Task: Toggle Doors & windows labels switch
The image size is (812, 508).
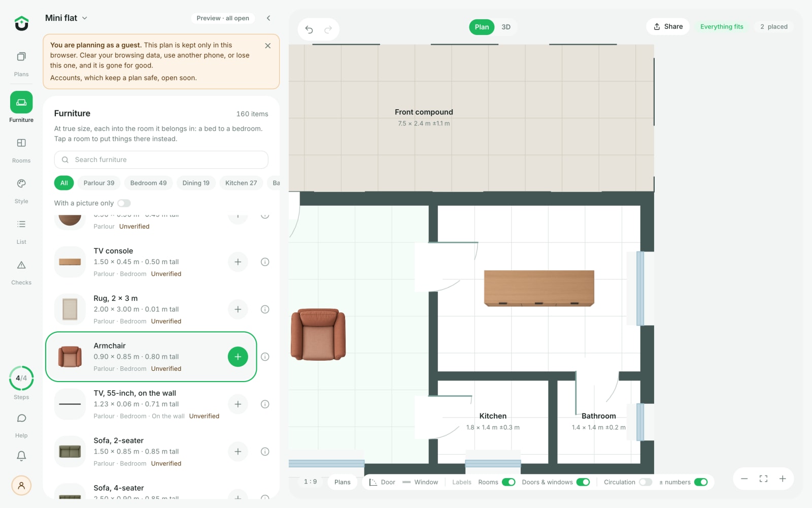Action: [x=583, y=482]
